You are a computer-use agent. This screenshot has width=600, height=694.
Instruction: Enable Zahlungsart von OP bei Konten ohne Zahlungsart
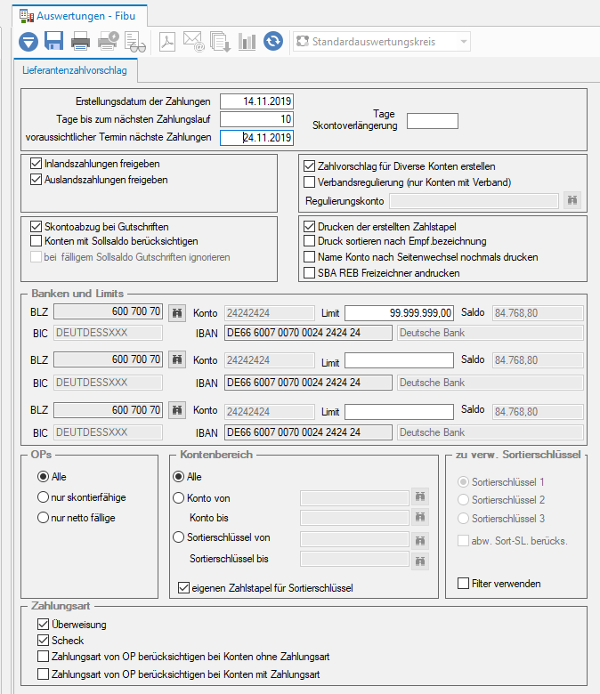click(x=43, y=656)
